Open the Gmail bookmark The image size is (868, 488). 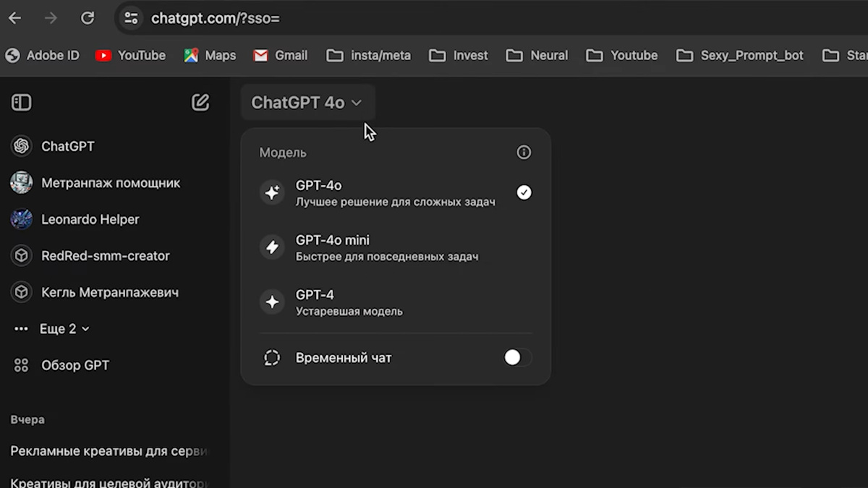click(x=281, y=55)
